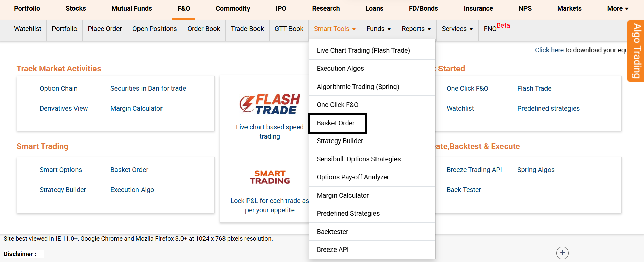Image resolution: width=644 pixels, height=262 pixels.
Task: Open the Breeze Trading API link
Action: coord(474,170)
